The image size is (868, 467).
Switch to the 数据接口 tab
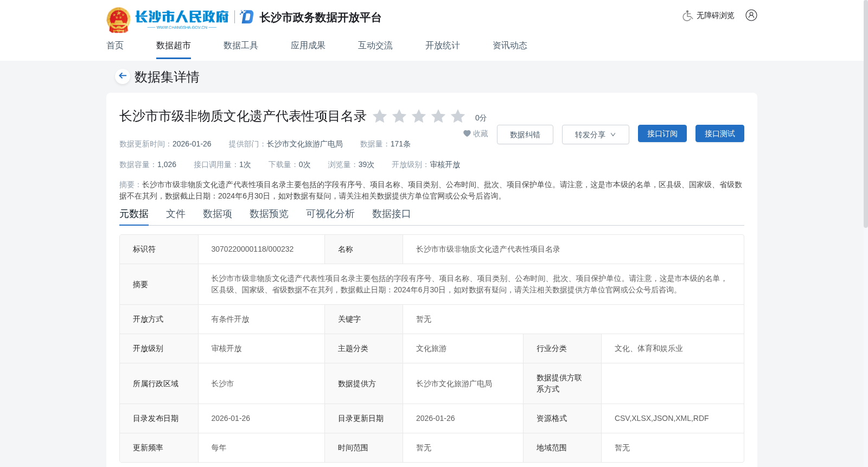(392, 214)
